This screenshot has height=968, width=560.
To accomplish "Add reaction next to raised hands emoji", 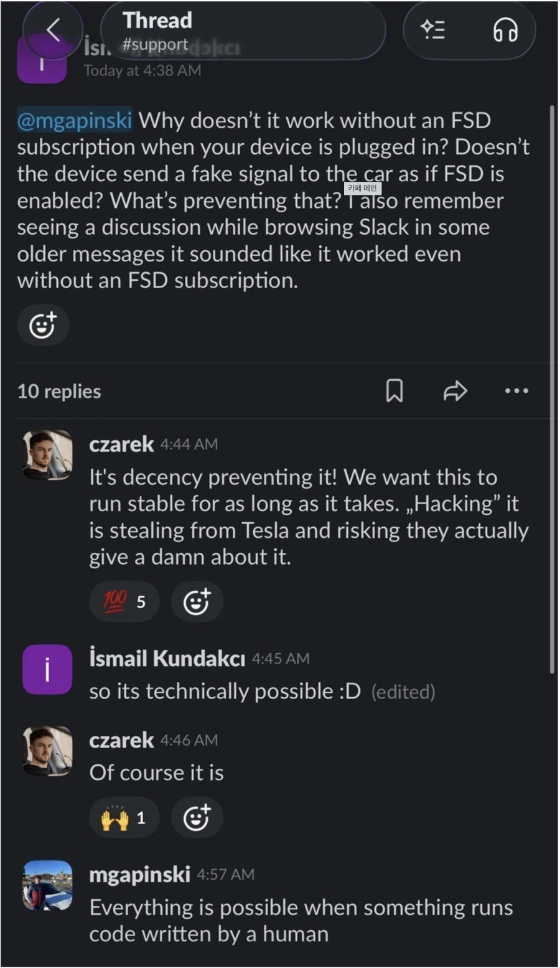I will pos(197,817).
